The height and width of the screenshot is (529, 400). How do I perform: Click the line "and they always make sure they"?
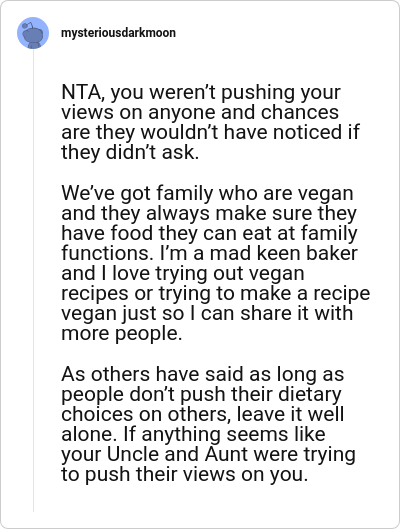(x=209, y=213)
